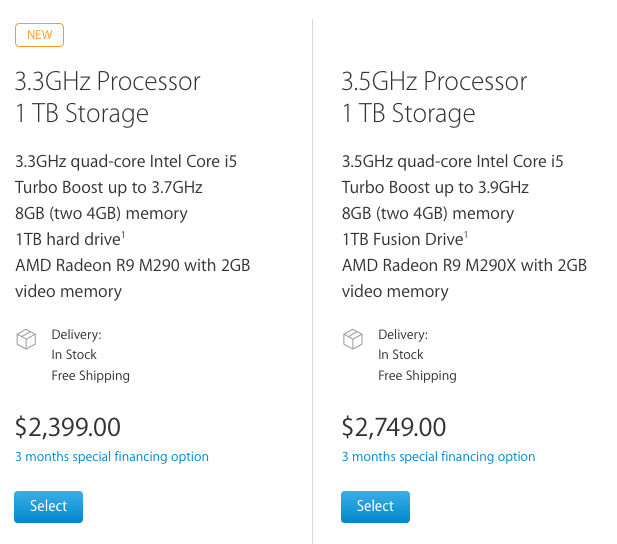Click the delivery box icon under 3.3GHz model
This screenshot has width=617, height=544.
click(26, 340)
